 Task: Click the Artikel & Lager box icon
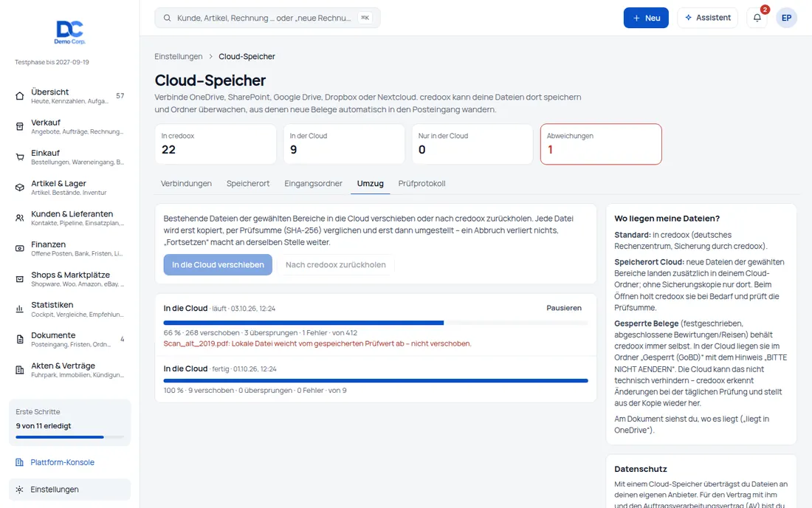[20, 188]
